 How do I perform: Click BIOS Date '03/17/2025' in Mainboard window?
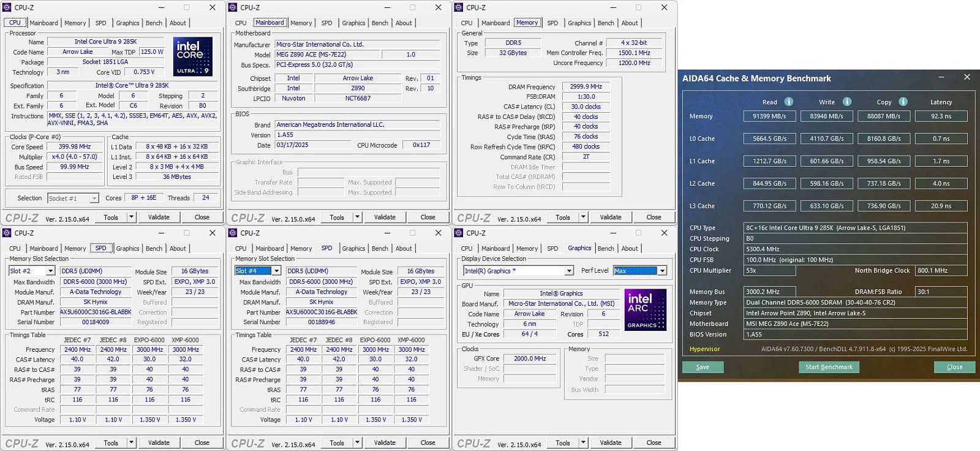coord(312,145)
